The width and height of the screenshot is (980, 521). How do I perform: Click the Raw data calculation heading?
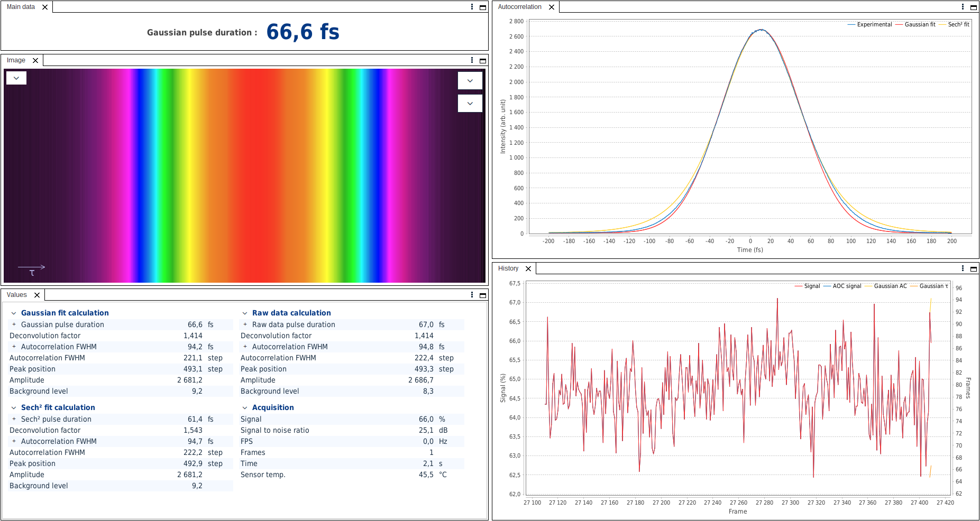[x=291, y=313]
